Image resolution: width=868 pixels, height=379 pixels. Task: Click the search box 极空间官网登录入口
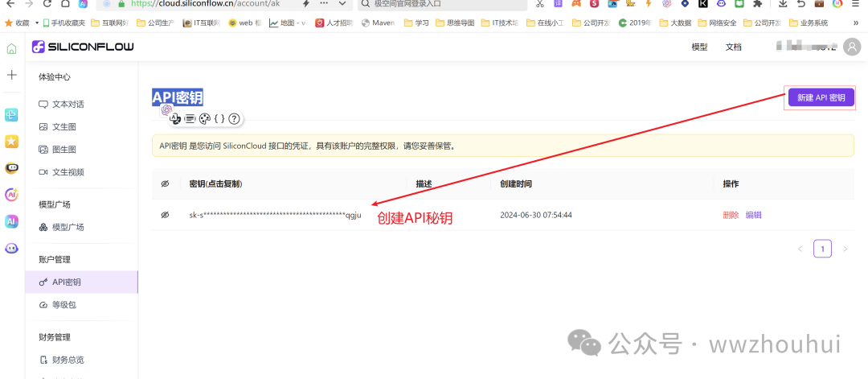click(x=443, y=4)
